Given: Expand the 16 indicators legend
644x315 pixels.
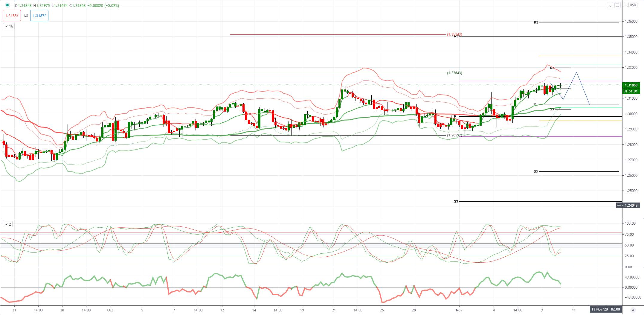Looking at the screenshot, I should pyautogui.click(x=9, y=26).
